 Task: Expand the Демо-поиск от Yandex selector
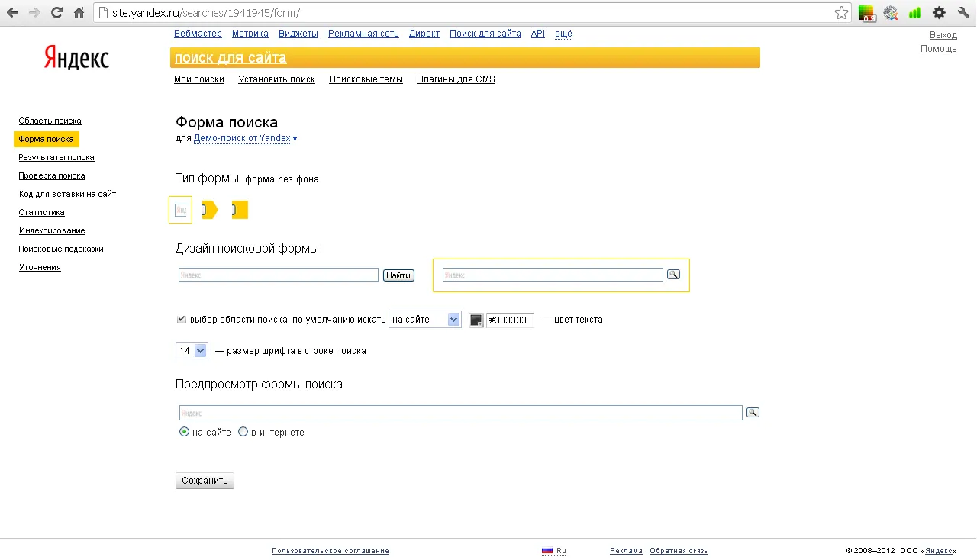[x=246, y=138]
